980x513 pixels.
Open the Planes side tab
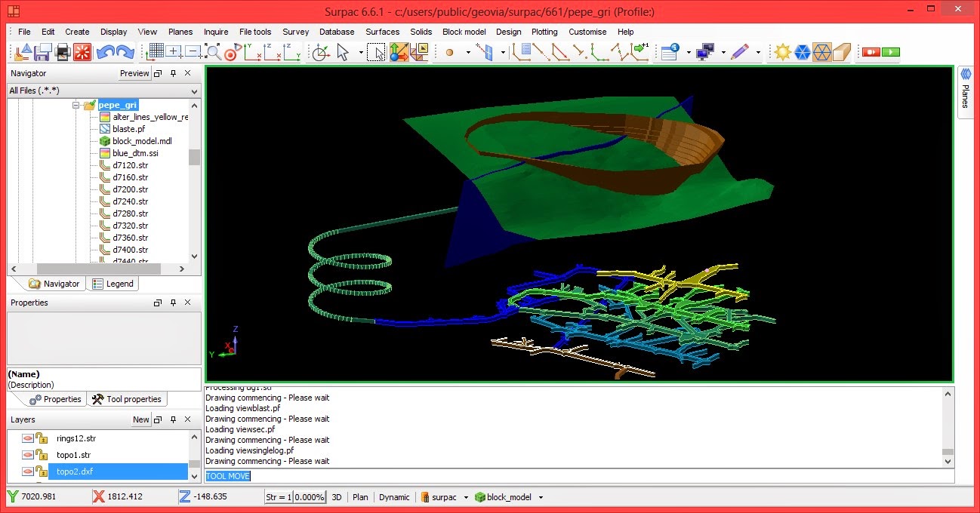point(965,91)
